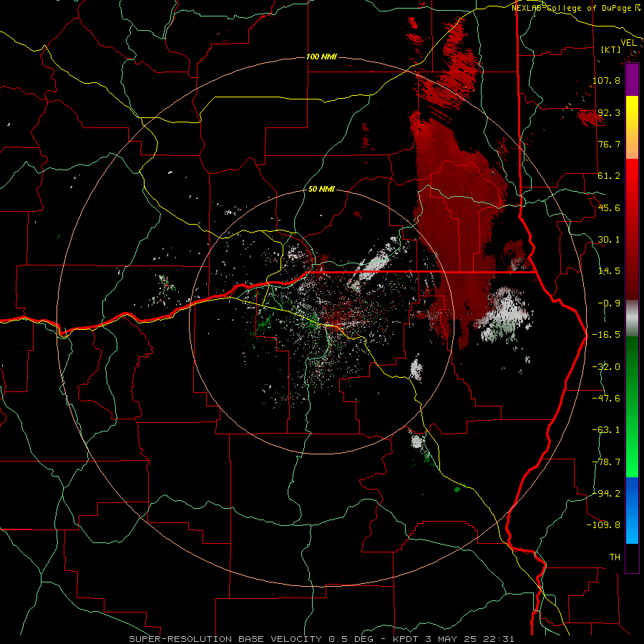Click the purple segment of the color bar
The image size is (644, 644).
(632, 79)
